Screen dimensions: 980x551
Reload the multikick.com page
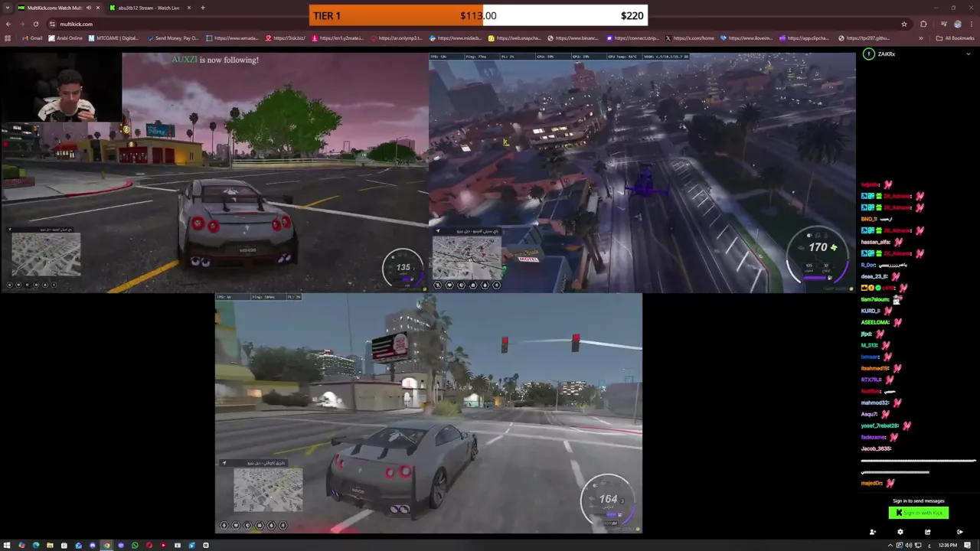click(x=35, y=24)
